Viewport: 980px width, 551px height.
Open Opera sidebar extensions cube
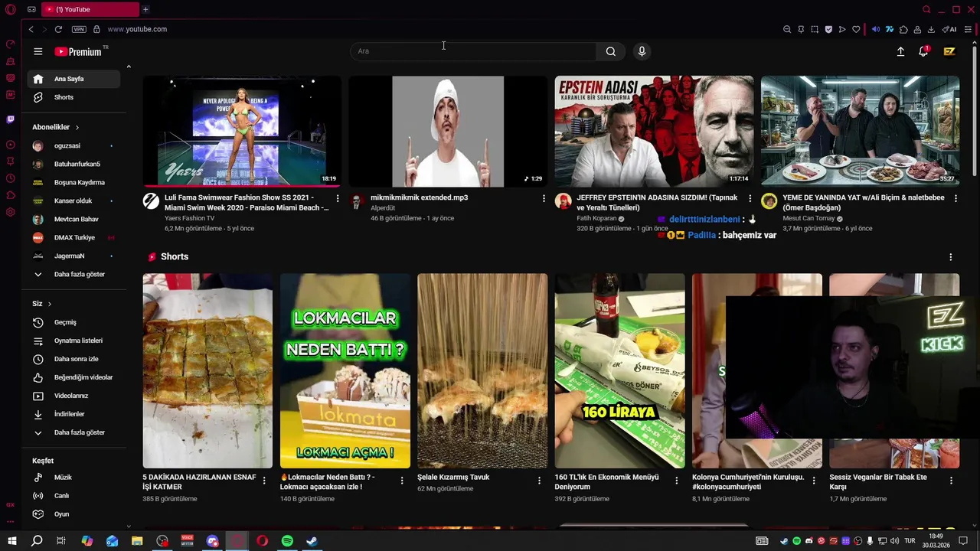pyautogui.click(x=10, y=195)
